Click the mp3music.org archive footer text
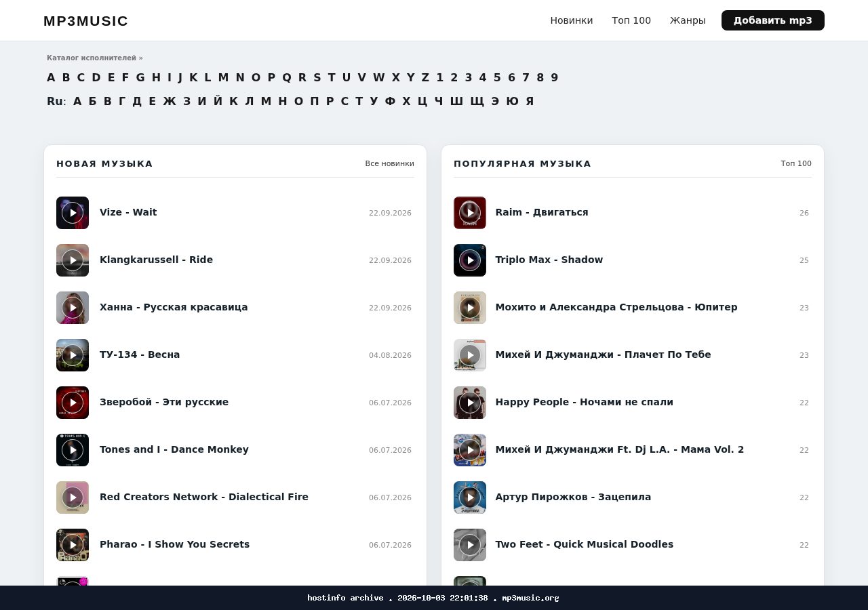Image resolution: width=868 pixels, height=610 pixels. point(433,598)
